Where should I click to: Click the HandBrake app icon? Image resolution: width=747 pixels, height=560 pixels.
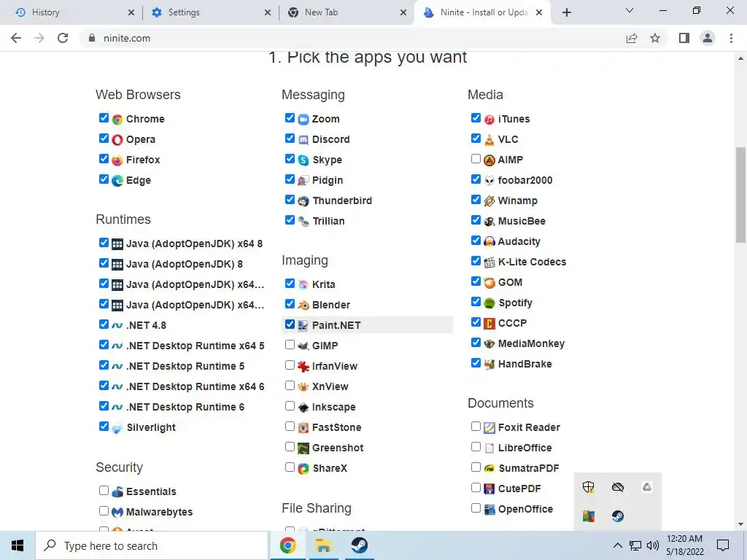point(489,365)
